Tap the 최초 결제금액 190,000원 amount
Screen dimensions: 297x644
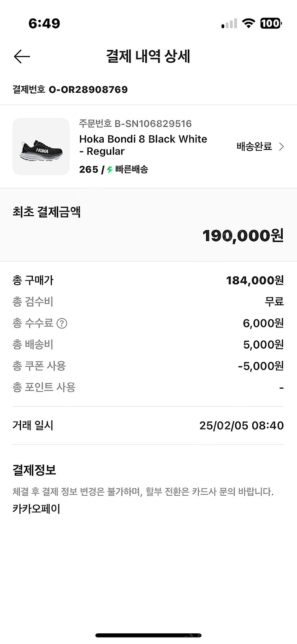[x=243, y=236]
